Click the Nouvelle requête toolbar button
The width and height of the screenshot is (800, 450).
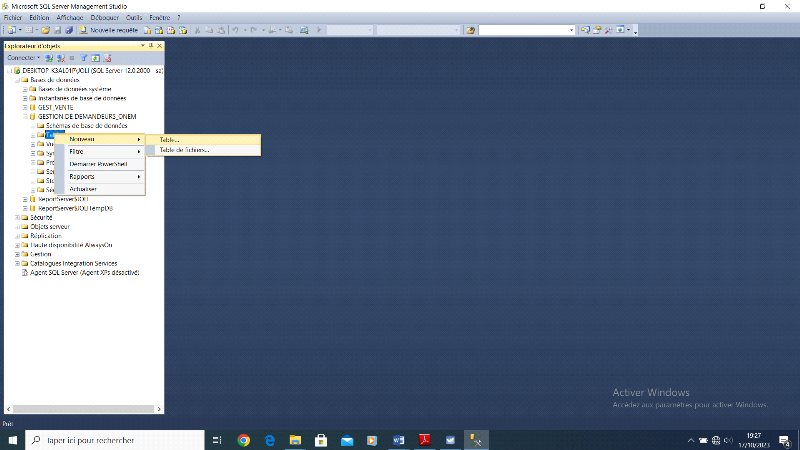click(x=109, y=30)
